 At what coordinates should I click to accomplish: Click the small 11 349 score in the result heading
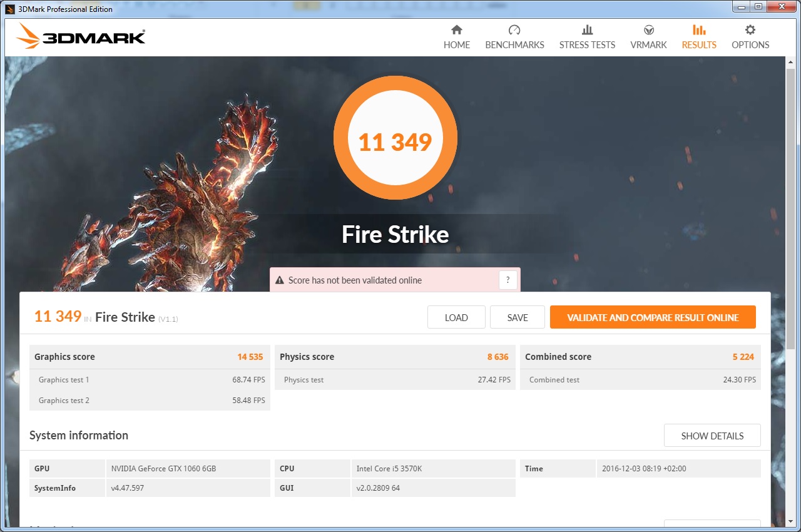coord(58,316)
